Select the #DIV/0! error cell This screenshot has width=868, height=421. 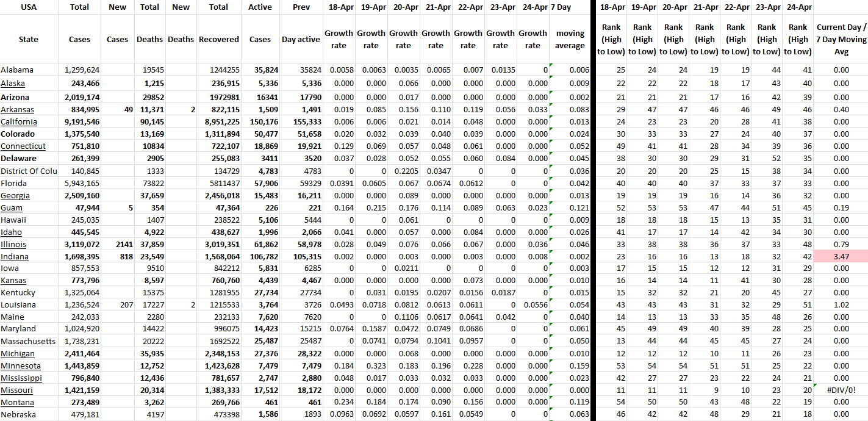point(841,390)
